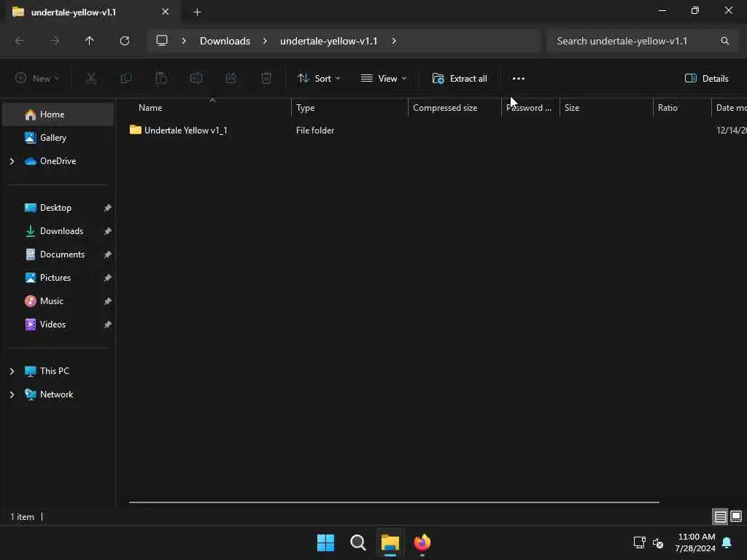Viewport: 747px width, 560px height.
Task: Go forward with the right arrow
Action: point(55,41)
